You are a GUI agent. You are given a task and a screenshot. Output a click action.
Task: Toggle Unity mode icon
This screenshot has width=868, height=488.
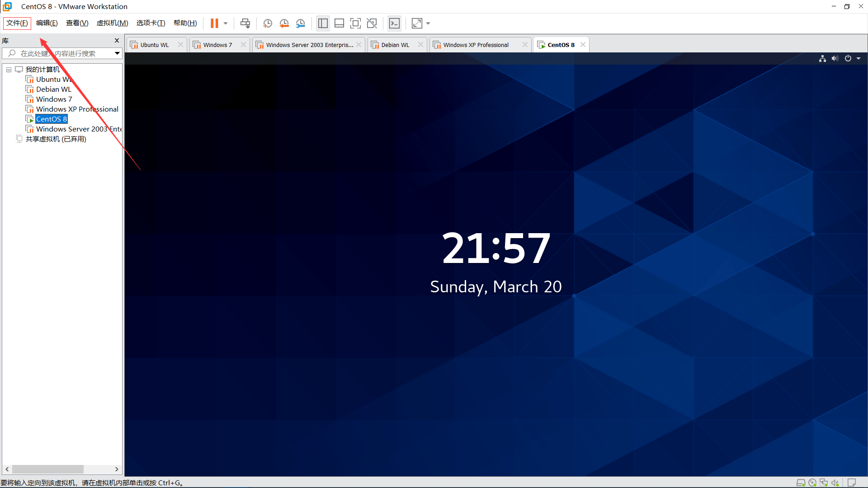[372, 23]
